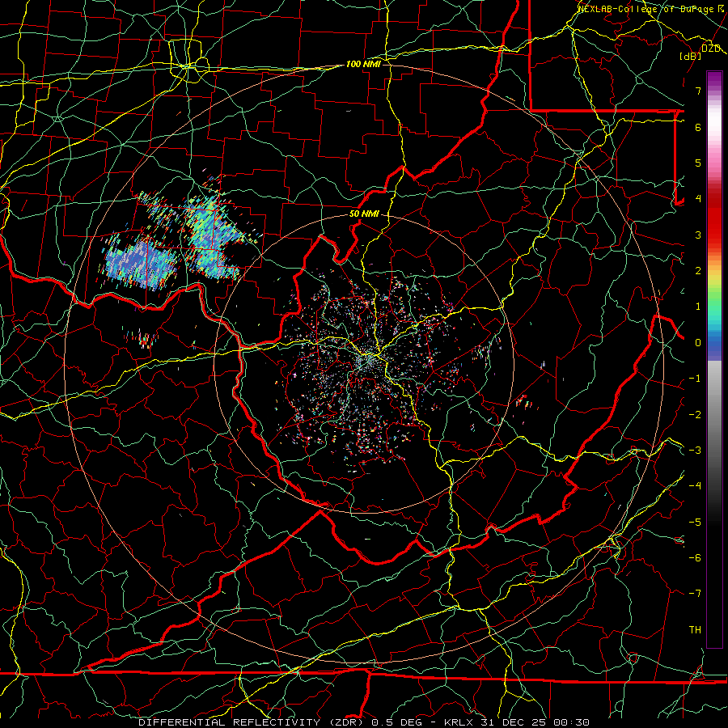Pick the "-5" label on color scale
The image size is (728, 728).
(695, 523)
